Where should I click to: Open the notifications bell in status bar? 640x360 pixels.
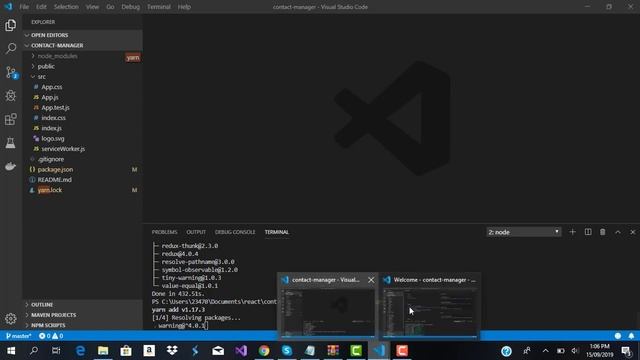point(631,336)
